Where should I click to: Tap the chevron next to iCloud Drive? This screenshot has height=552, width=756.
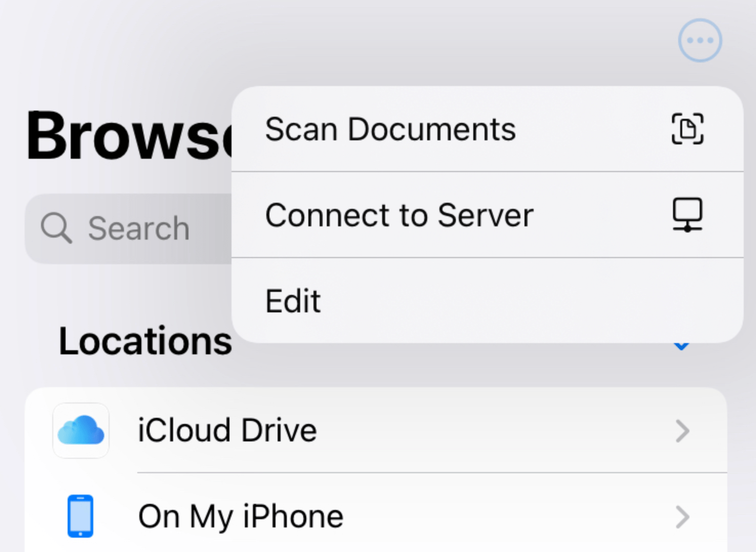[682, 431]
